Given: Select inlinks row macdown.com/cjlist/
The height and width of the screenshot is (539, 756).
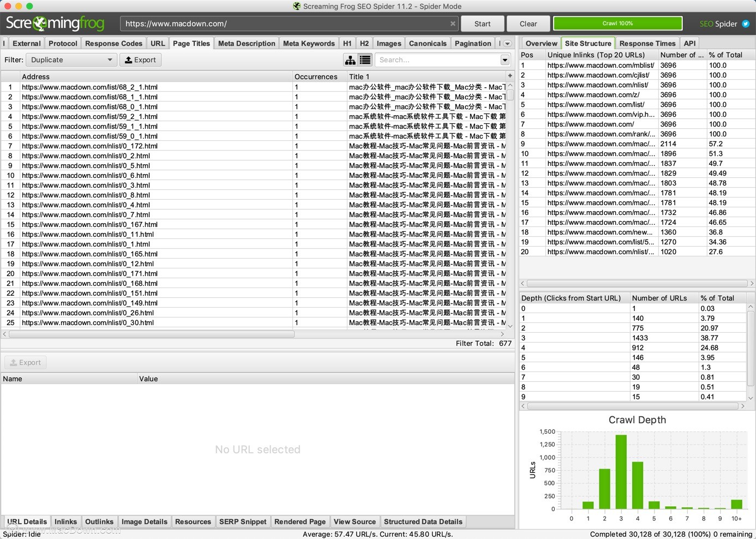Looking at the screenshot, I should 637,75.
